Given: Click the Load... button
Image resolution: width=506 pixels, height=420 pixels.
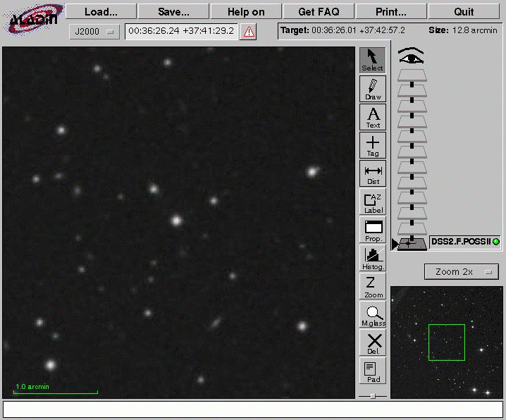Looking at the screenshot, I should pyautogui.click(x=101, y=12).
